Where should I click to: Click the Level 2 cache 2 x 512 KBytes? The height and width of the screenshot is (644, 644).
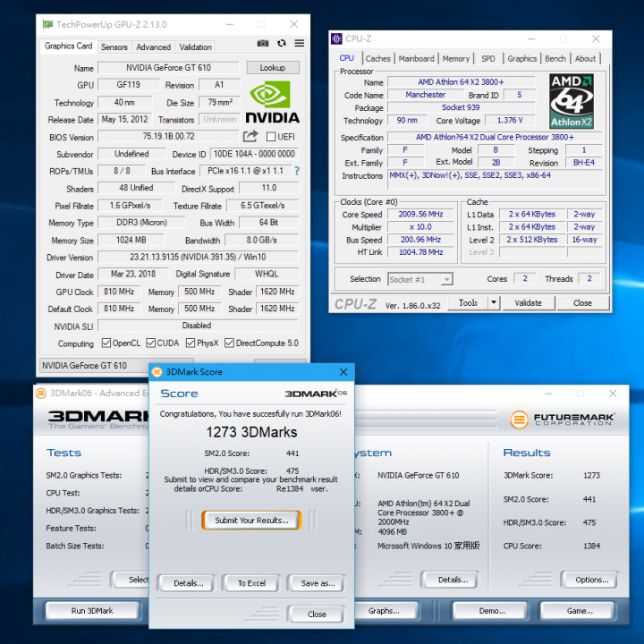pyautogui.click(x=532, y=240)
